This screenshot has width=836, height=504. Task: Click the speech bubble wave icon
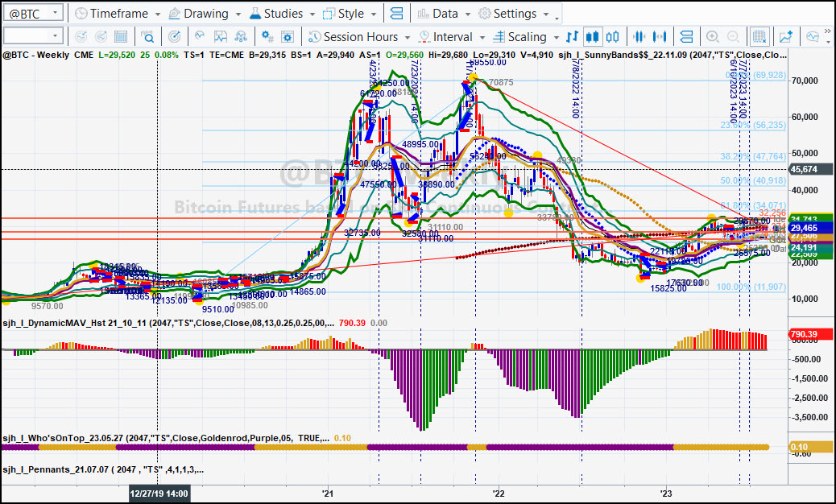coord(813,37)
